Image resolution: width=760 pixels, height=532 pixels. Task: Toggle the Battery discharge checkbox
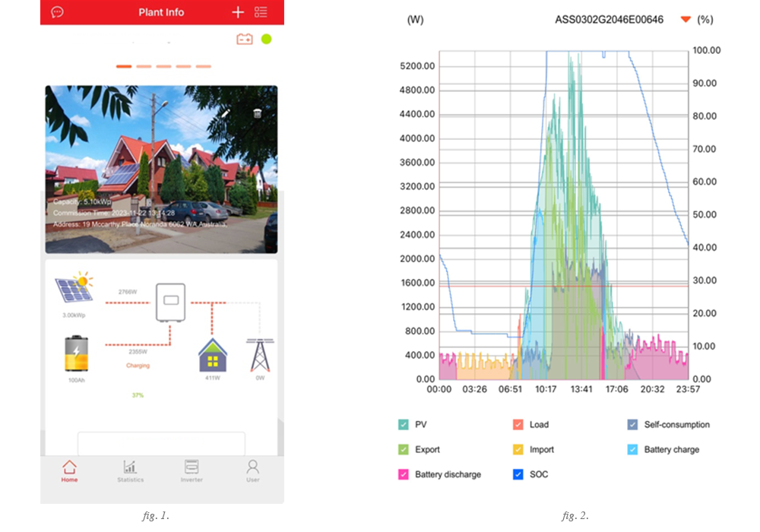click(404, 474)
